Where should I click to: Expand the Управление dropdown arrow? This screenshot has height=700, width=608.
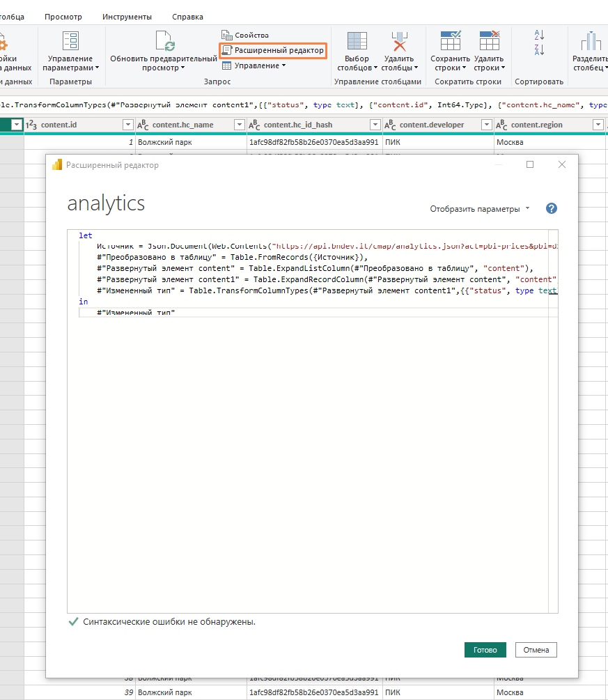click(x=284, y=65)
